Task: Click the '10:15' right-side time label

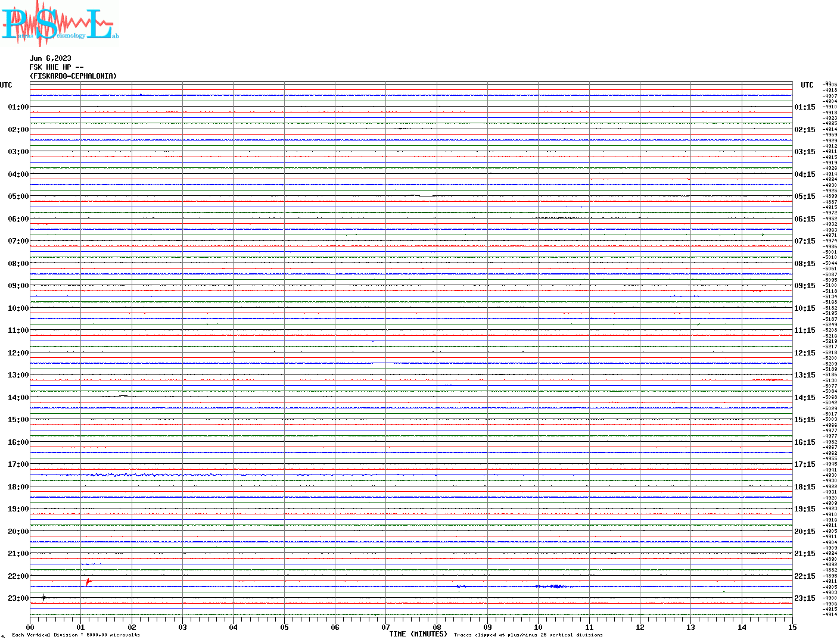Action: [805, 308]
